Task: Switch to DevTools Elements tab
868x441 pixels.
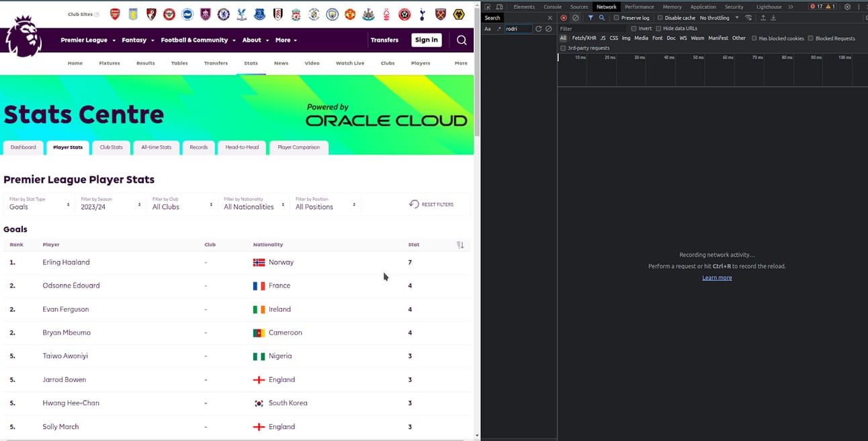Action: point(524,7)
